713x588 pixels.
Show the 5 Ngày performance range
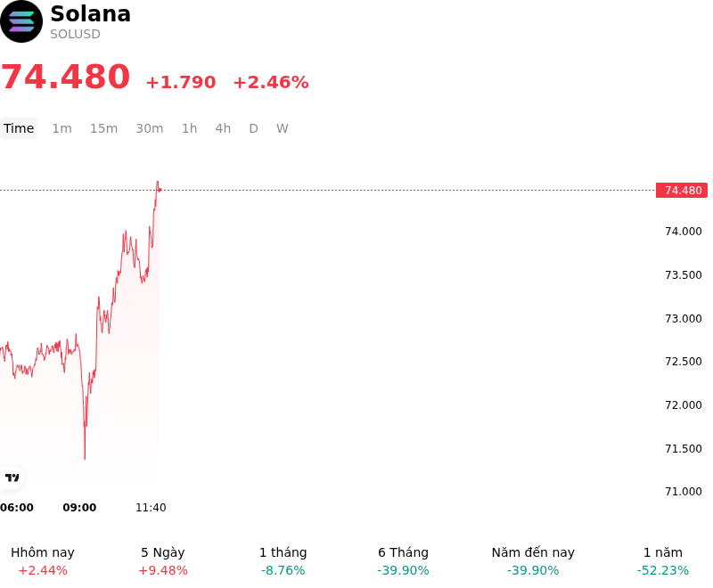coord(163,561)
